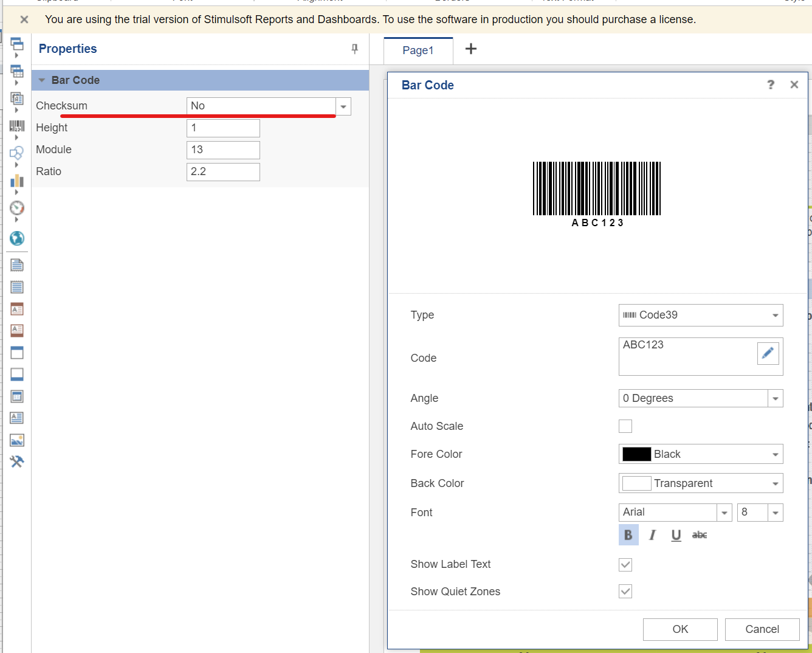Open the Angle dropdown
Image resolution: width=812 pixels, height=653 pixels.
pos(775,399)
